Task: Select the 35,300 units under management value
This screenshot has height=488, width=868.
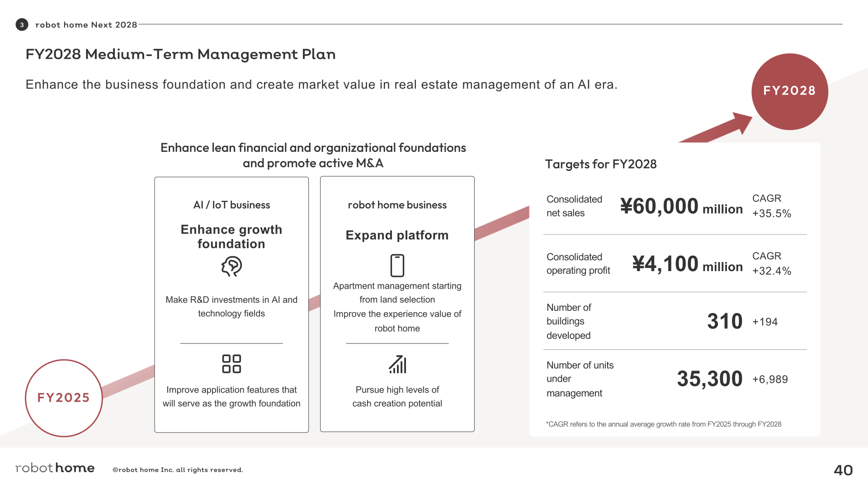Action: (710, 379)
